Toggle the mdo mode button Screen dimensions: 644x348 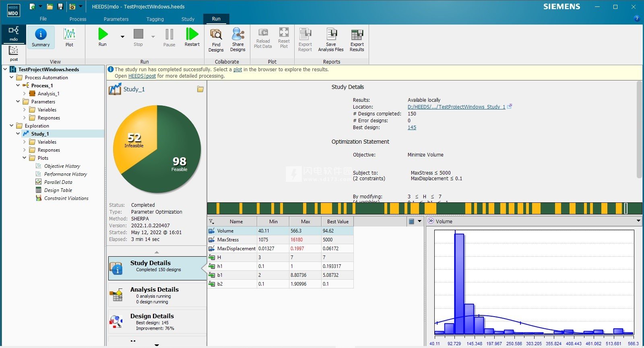[x=14, y=34]
